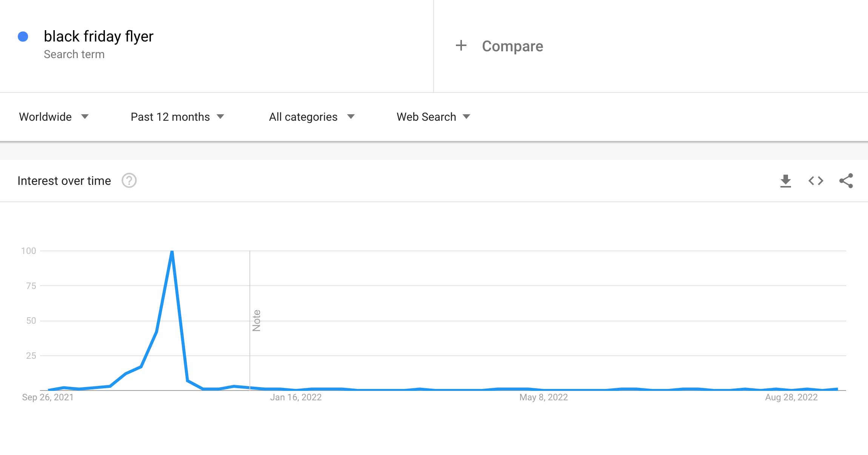The height and width of the screenshot is (455, 868).
Task: Download the interest over time data as CSV
Action: tap(786, 181)
